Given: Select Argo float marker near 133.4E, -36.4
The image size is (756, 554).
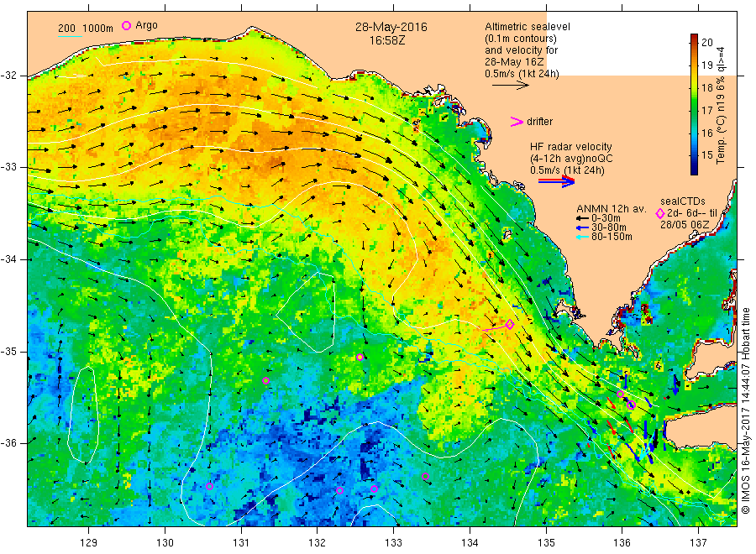Looking at the screenshot, I should click(425, 477).
